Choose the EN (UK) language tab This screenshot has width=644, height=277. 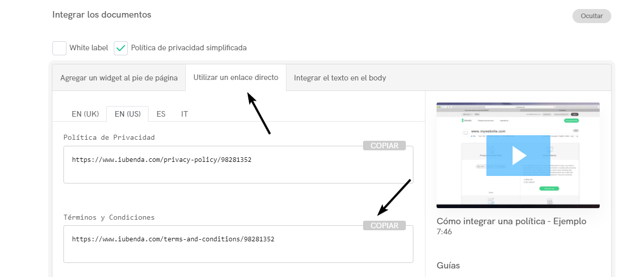click(85, 114)
